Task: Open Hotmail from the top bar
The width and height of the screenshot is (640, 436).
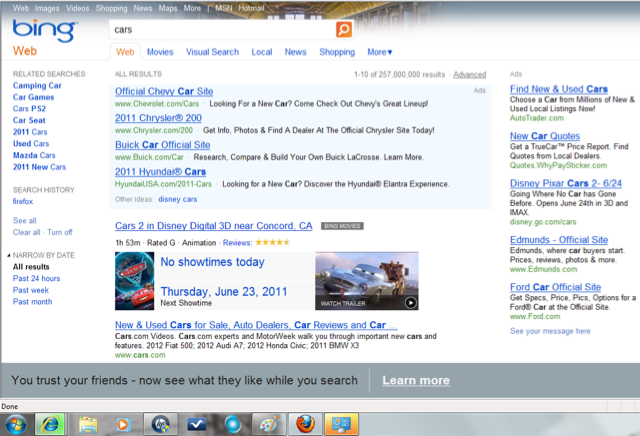Action: 251,8
